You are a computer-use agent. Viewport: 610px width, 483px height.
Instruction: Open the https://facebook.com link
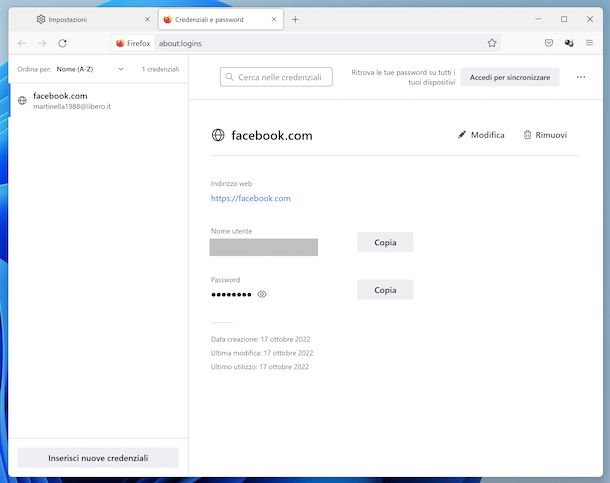pyautogui.click(x=251, y=198)
